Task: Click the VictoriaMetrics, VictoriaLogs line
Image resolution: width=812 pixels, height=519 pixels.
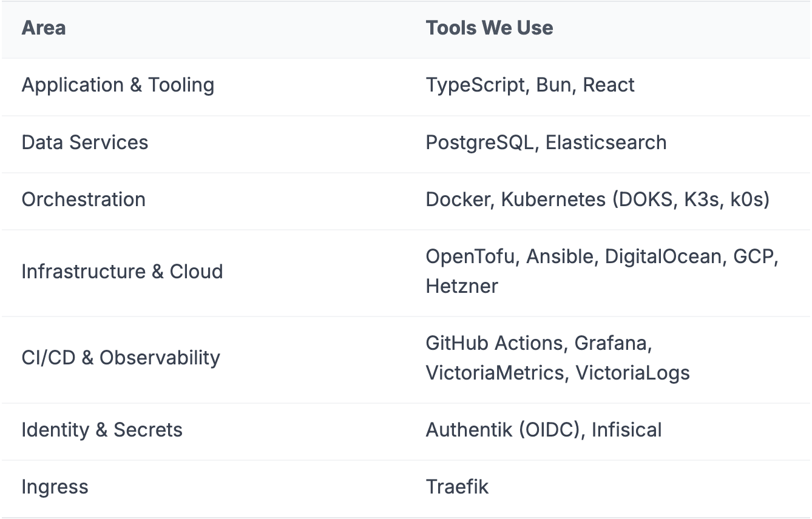Action: pos(558,372)
